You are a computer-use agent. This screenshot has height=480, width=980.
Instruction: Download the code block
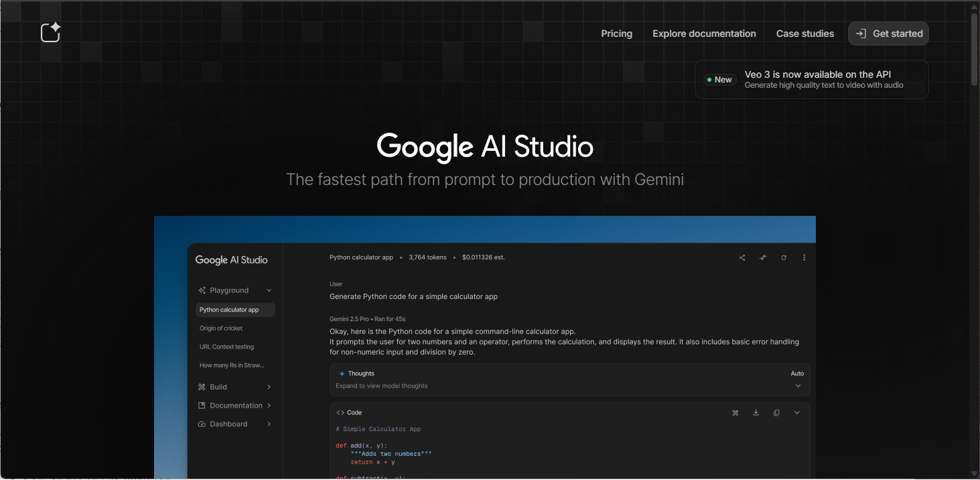click(756, 413)
